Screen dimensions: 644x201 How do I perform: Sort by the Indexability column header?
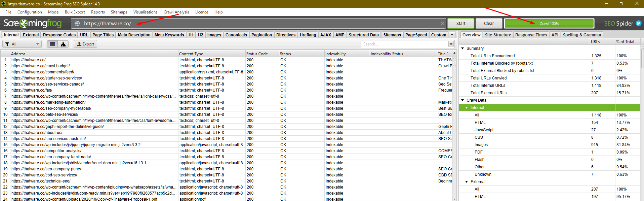[x=347, y=54]
